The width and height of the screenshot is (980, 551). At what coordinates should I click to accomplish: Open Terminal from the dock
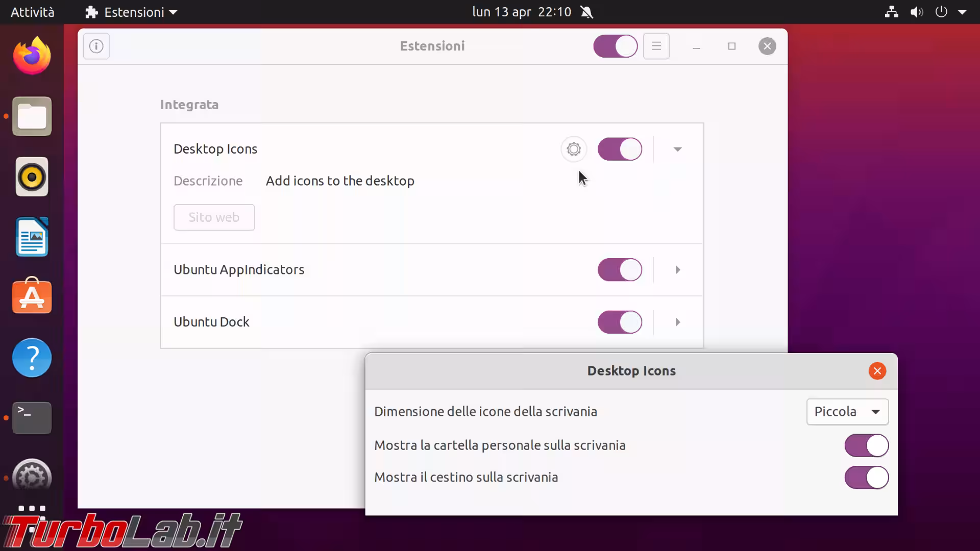click(x=32, y=417)
